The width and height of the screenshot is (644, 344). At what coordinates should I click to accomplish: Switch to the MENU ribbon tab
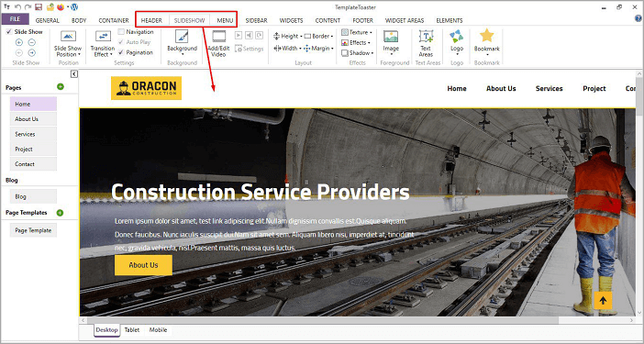225,20
